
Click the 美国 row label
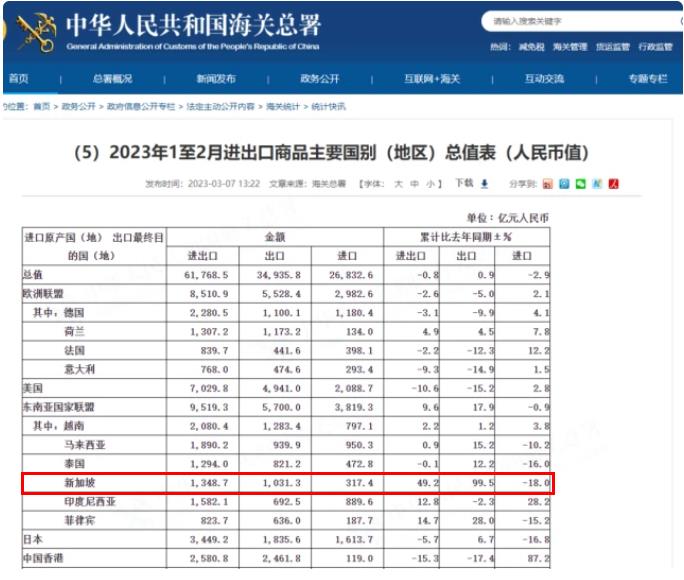coord(33,388)
